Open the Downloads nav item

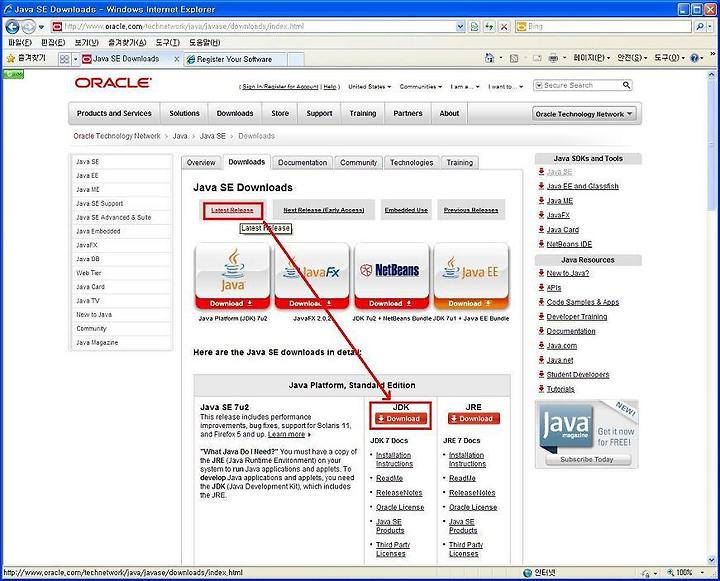pyautogui.click(x=235, y=113)
